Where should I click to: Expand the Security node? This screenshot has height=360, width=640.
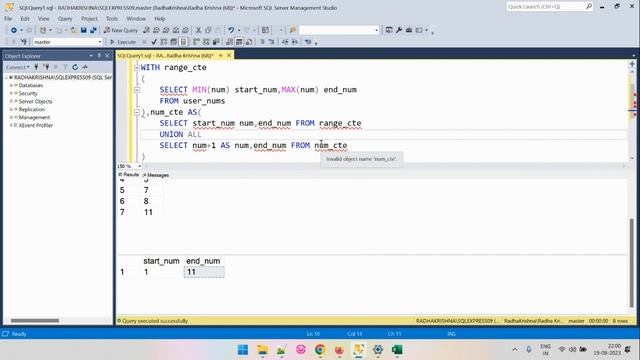[x=11, y=93]
